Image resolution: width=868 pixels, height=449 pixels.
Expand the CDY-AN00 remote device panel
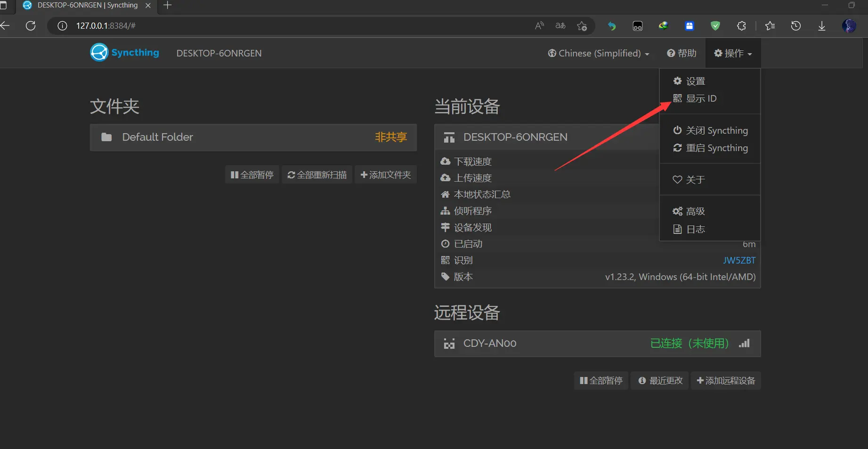[x=597, y=344]
